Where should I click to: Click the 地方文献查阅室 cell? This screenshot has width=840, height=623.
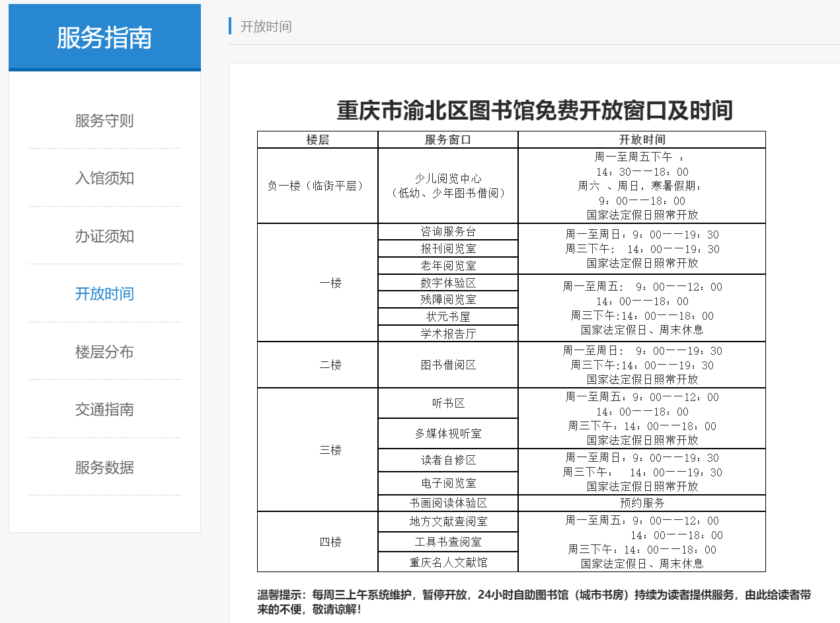[448, 522]
